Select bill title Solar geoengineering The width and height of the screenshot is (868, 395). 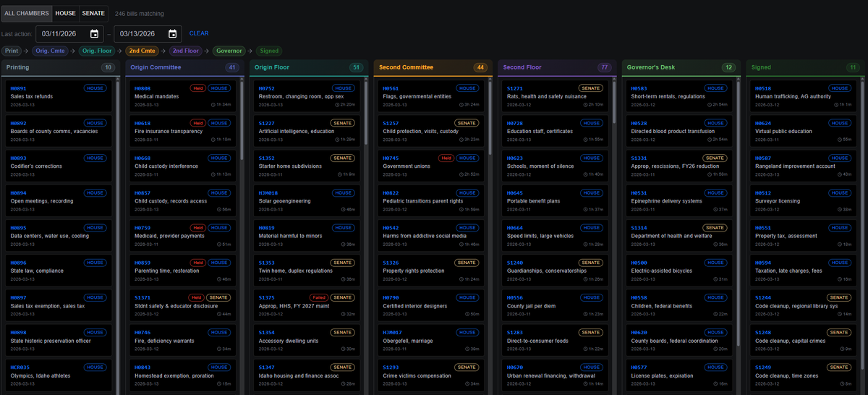(284, 200)
